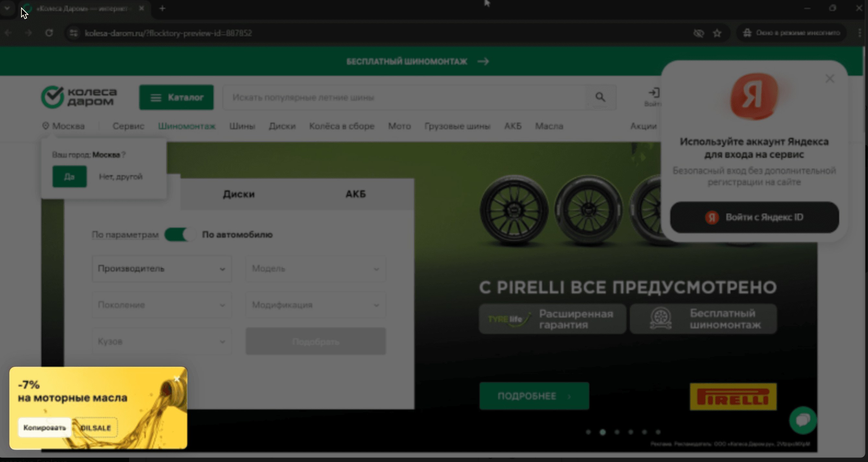Go to the last carousel dot
This screenshot has width=868, height=462.
click(658, 432)
